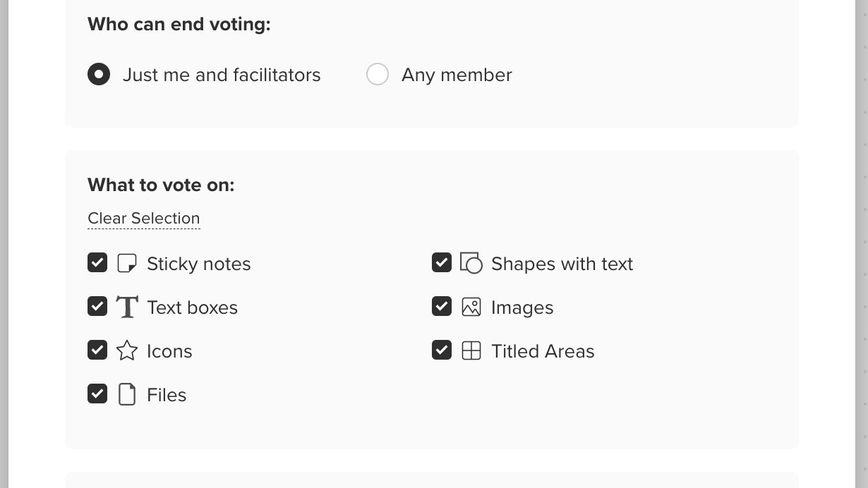Image resolution: width=868 pixels, height=488 pixels.
Task: Click the T icon for Text boxes
Action: [127, 306]
